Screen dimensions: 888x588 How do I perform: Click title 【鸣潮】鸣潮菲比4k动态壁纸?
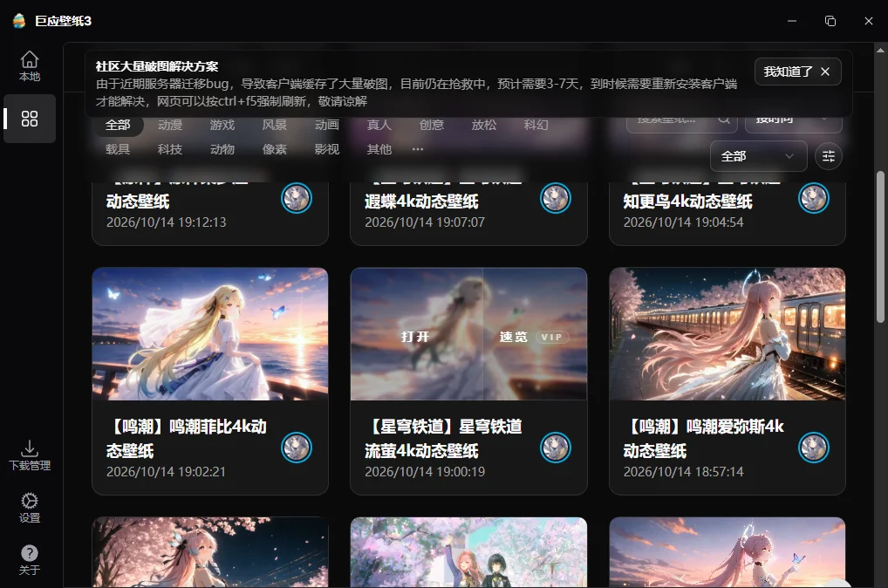pyautogui.click(x=187, y=439)
